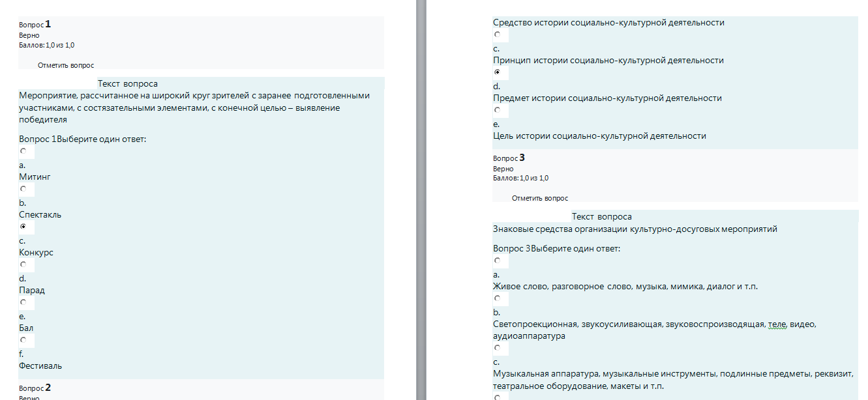This screenshot has width=868, height=400.
Task: Click the answer label text Конкурс
Action: (36, 252)
